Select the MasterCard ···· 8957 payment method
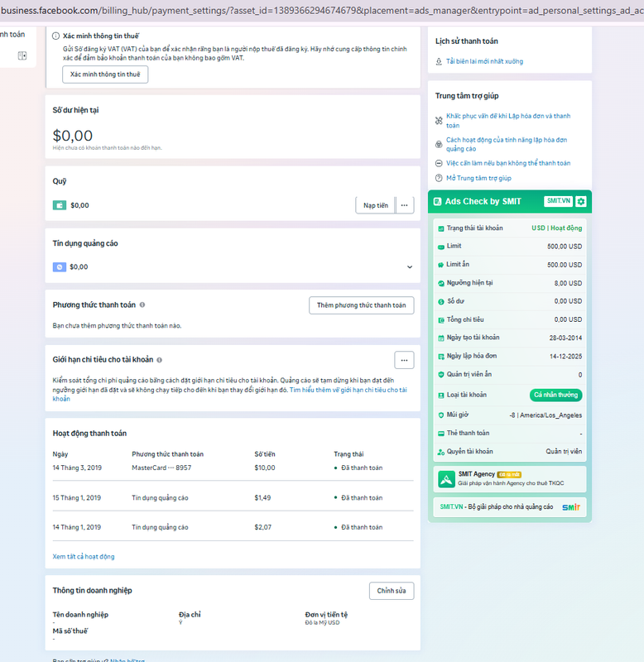This screenshot has width=644, height=662. pyautogui.click(x=161, y=468)
